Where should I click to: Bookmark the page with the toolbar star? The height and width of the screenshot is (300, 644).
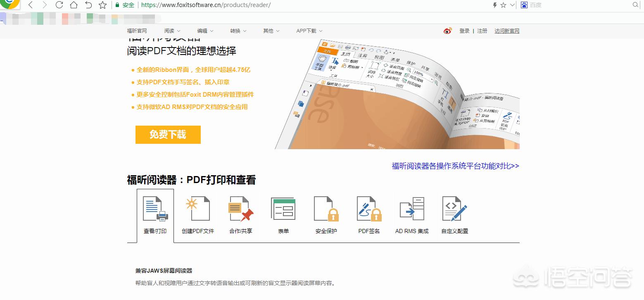102,5
